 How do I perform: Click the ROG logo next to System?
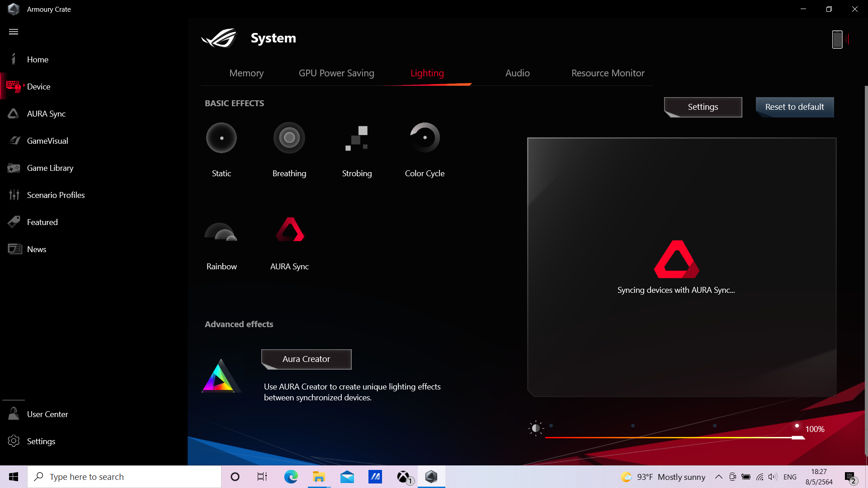click(x=219, y=38)
